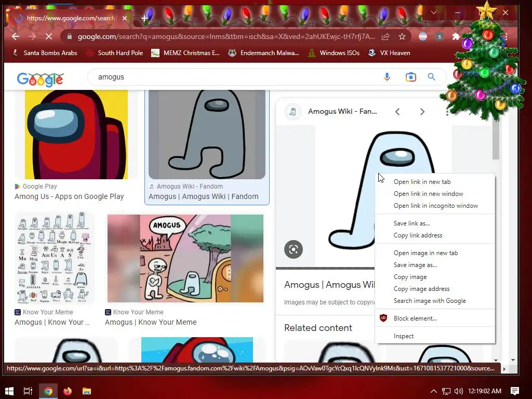Click the taskbar clock showing 12:19:02 AM
Viewport: 532px width, 399px height.
tap(485, 391)
